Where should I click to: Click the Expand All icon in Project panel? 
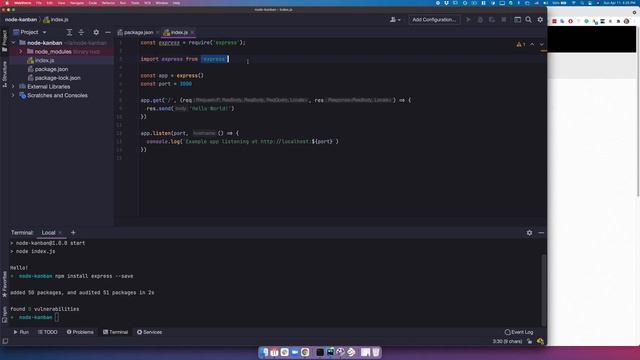click(x=69, y=32)
